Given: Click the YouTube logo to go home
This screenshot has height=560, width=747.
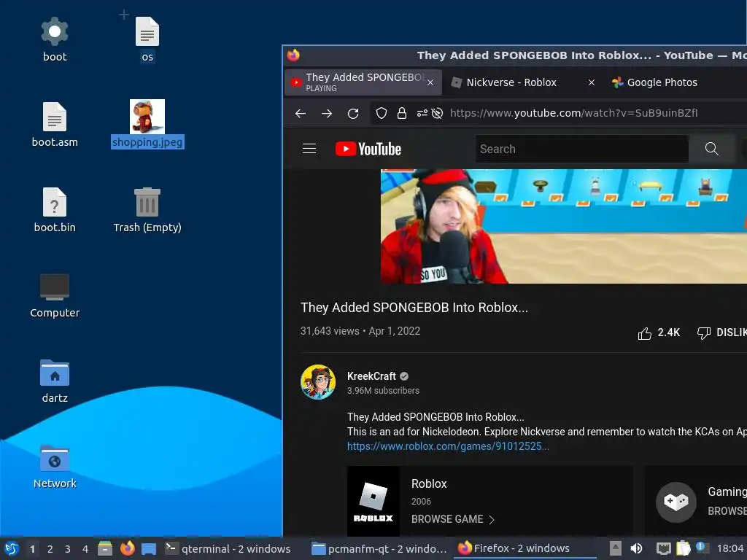Looking at the screenshot, I should [x=368, y=149].
